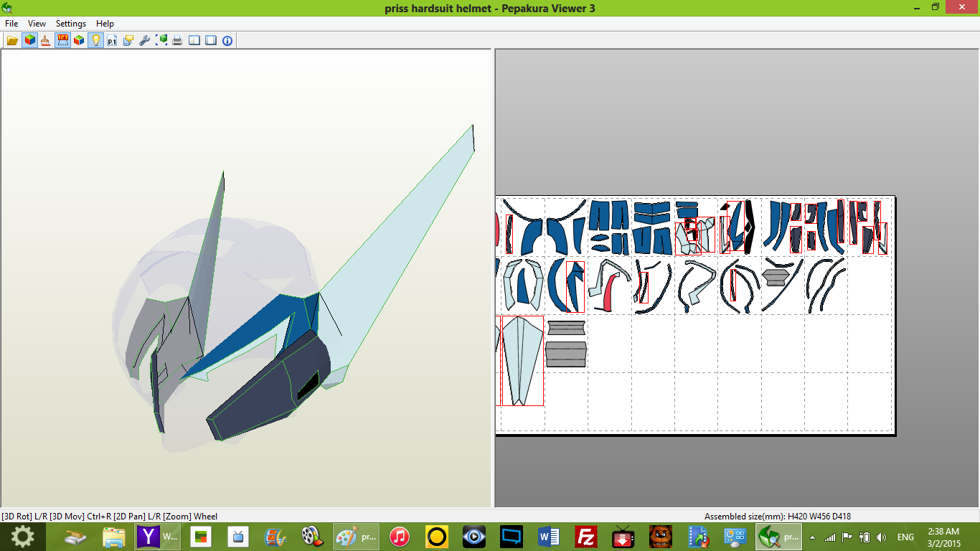Click the Freddy bear game taskbar icon
980x551 pixels.
click(x=661, y=537)
